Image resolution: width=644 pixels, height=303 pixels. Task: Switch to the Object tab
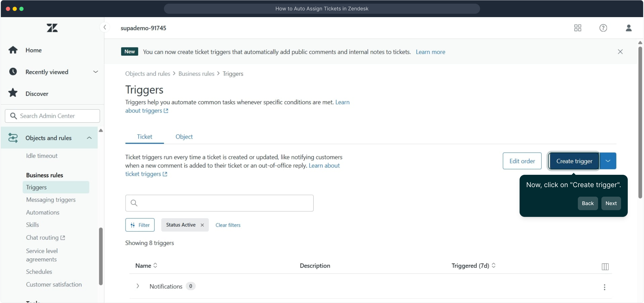coord(184,137)
